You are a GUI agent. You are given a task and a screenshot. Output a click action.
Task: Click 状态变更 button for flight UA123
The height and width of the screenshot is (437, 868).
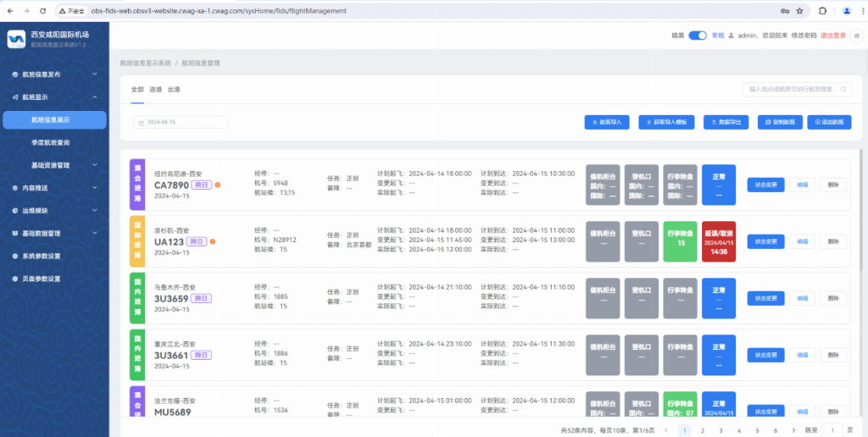[765, 241]
